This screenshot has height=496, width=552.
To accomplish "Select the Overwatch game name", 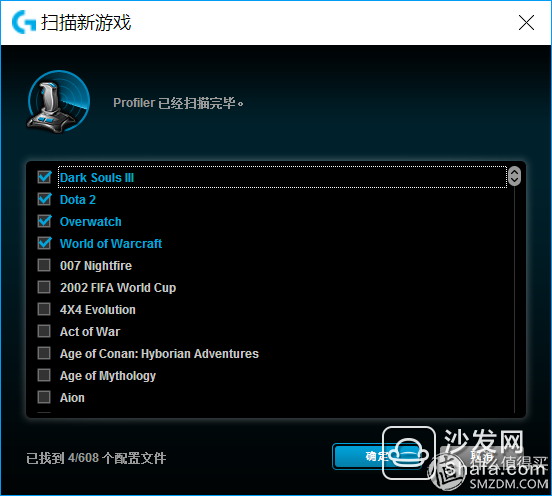I will pyautogui.click(x=90, y=222).
